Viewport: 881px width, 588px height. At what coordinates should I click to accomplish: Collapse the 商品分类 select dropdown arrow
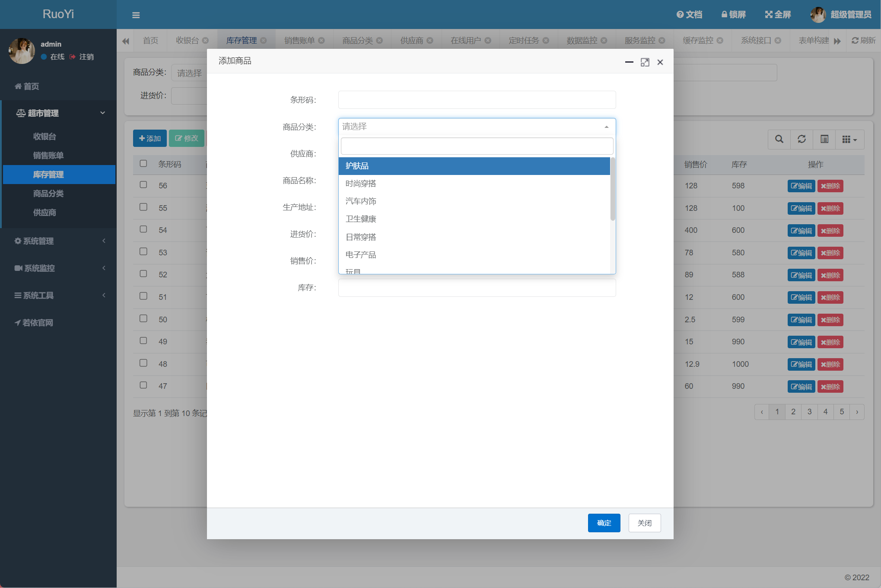606,127
